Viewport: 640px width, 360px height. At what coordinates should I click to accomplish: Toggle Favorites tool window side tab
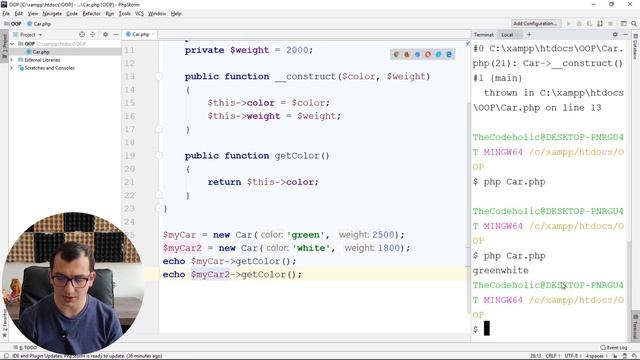(x=4, y=323)
